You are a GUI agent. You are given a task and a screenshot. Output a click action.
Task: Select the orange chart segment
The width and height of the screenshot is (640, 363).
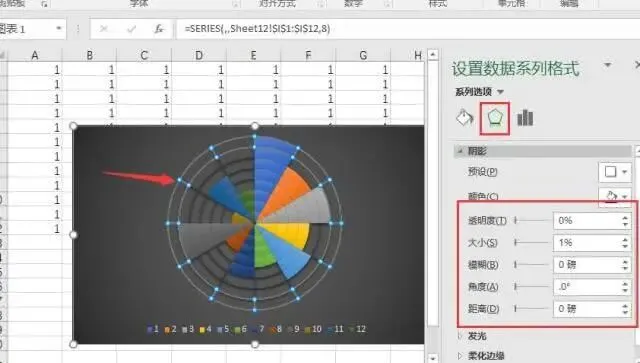tap(288, 191)
